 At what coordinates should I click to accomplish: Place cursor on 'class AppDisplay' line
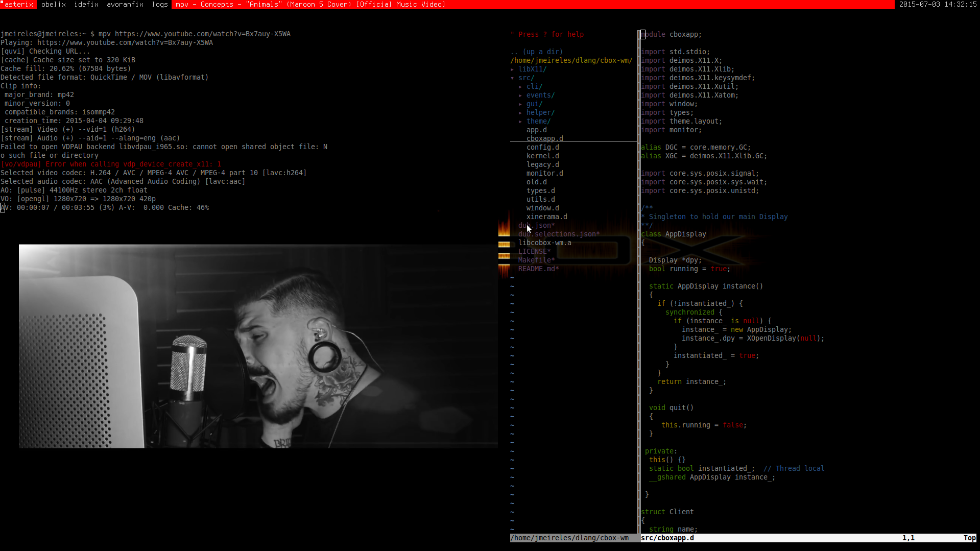(674, 234)
